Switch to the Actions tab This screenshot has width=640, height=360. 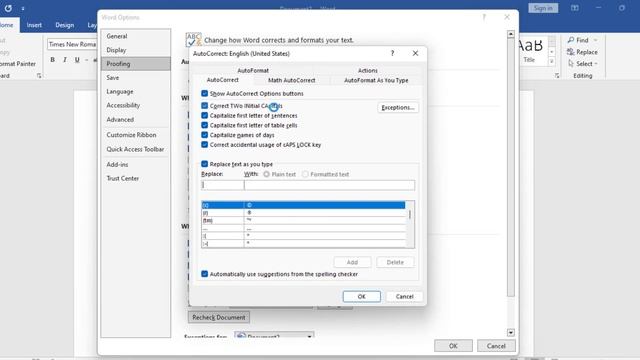368,71
